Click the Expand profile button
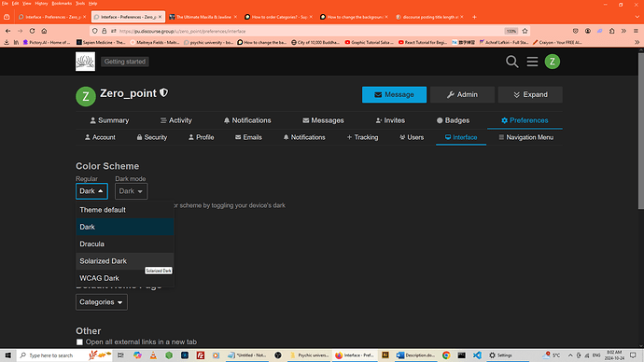The width and height of the screenshot is (644, 362). tap(530, 94)
